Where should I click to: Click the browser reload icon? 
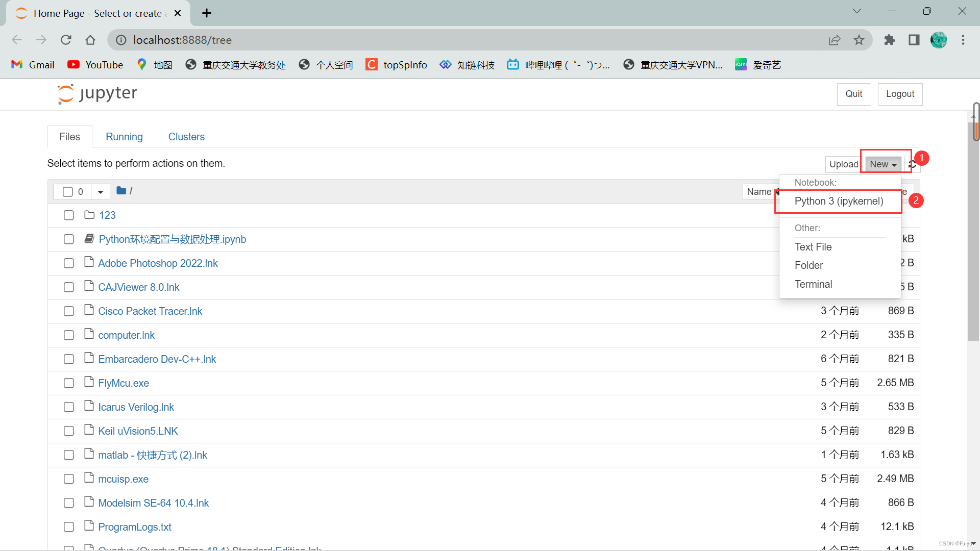click(66, 40)
